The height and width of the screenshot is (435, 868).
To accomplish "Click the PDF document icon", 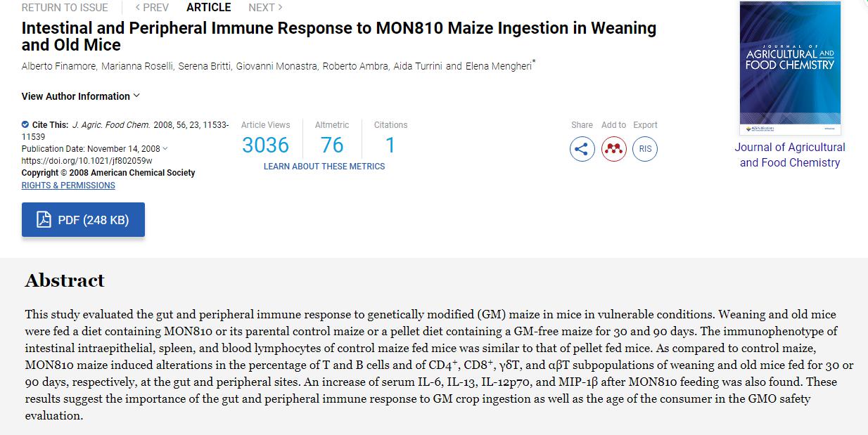I will 44,219.
